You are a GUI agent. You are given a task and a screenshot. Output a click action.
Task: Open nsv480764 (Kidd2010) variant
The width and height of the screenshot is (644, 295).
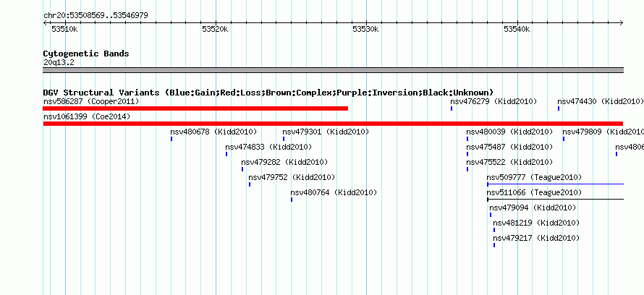(334, 192)
